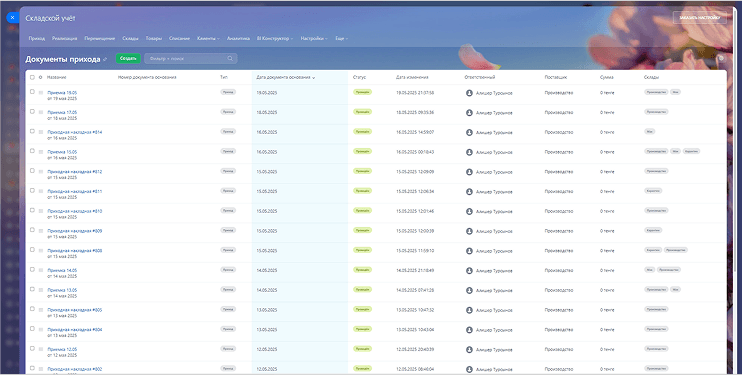Sort by the Дата изменения column header

(412, 77)
